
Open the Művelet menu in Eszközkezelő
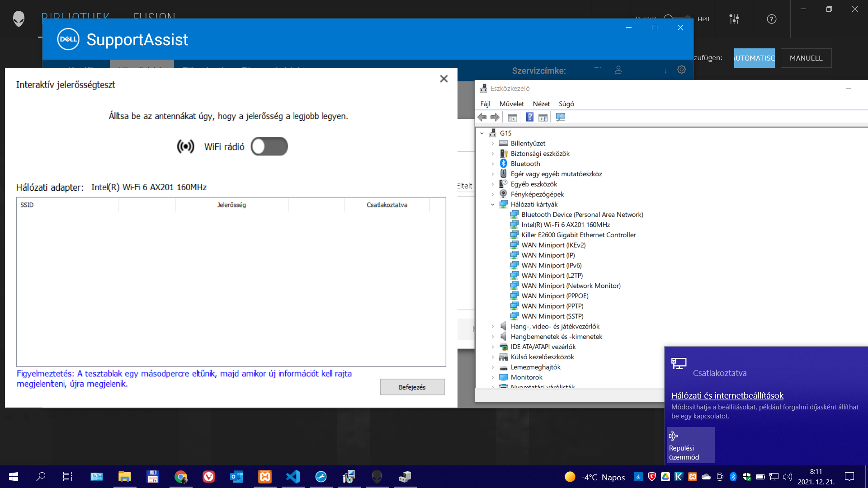click(x=511, y=104)
